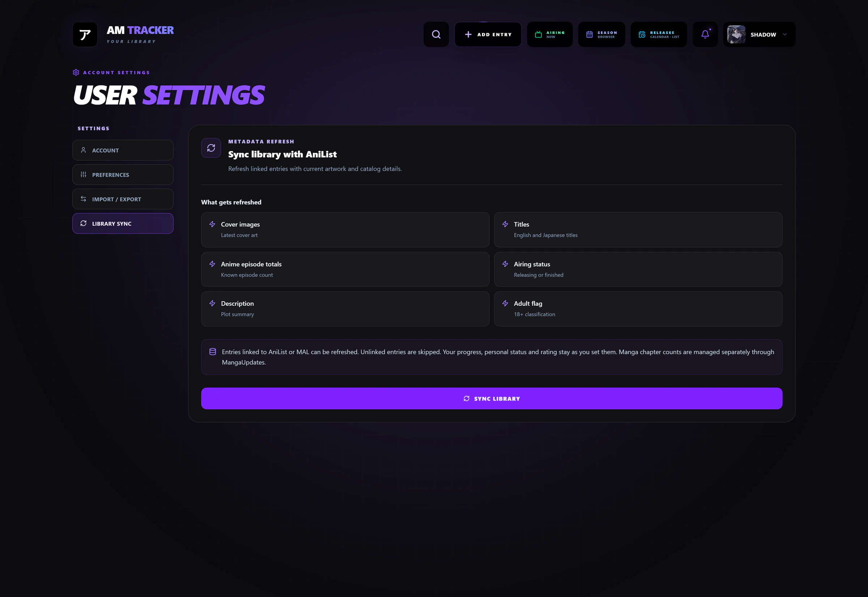Image resolution: width=868 pixels, height=597 pixels.
Task: Click the Season Browser calendar icon
Action: 590,34
